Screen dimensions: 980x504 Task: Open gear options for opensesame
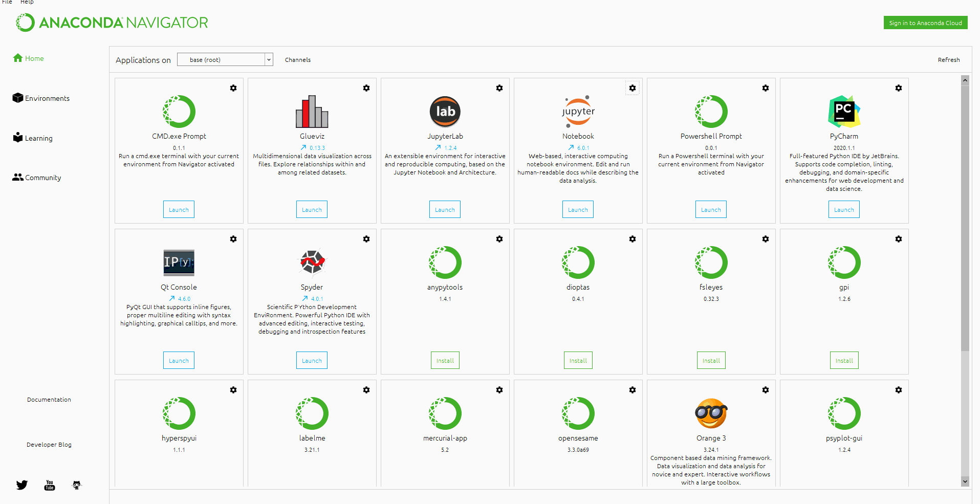click(633, 390)
